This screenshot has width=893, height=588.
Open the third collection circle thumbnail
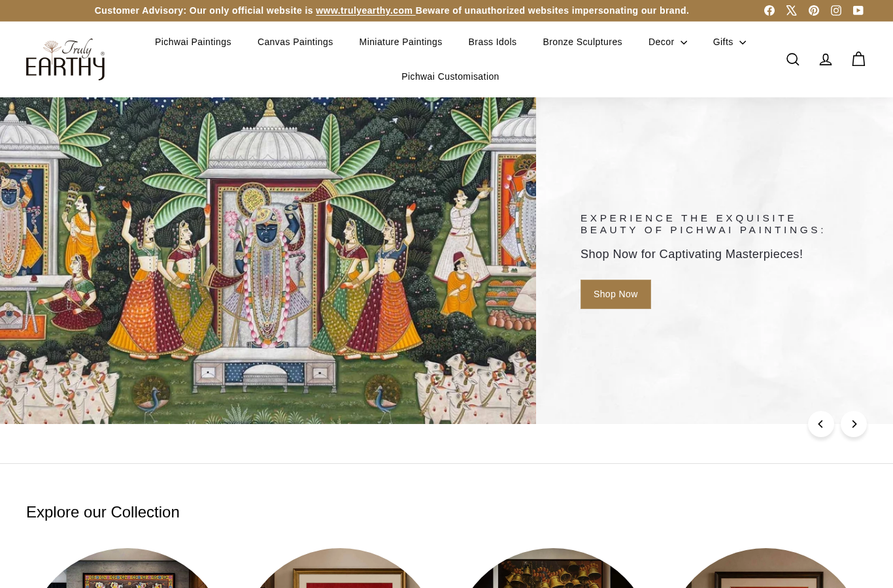pos(553,568)
